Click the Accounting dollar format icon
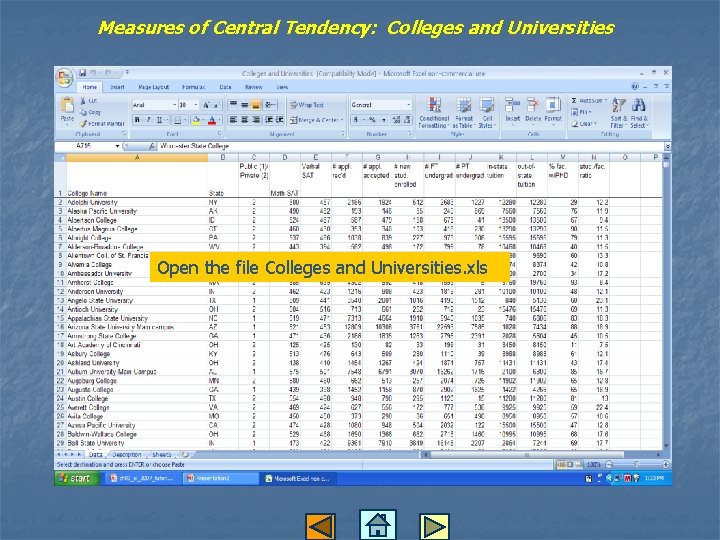720x540 pixels. pos(356,120)
